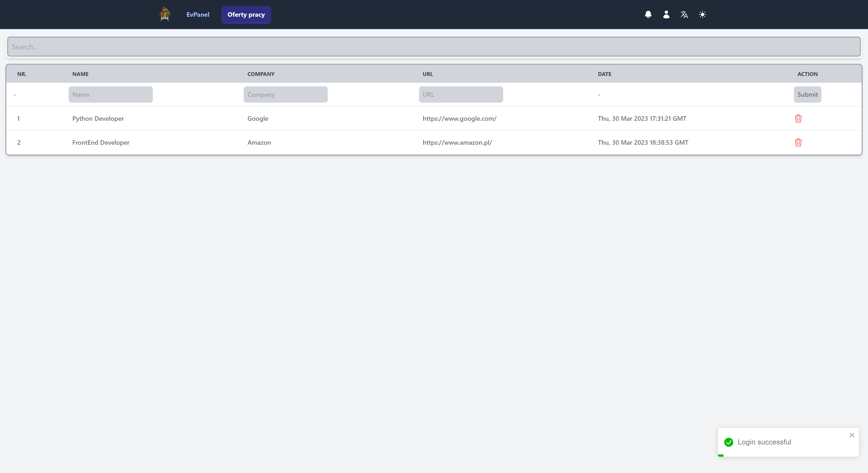Click the URL column header

tap(428, 74)
